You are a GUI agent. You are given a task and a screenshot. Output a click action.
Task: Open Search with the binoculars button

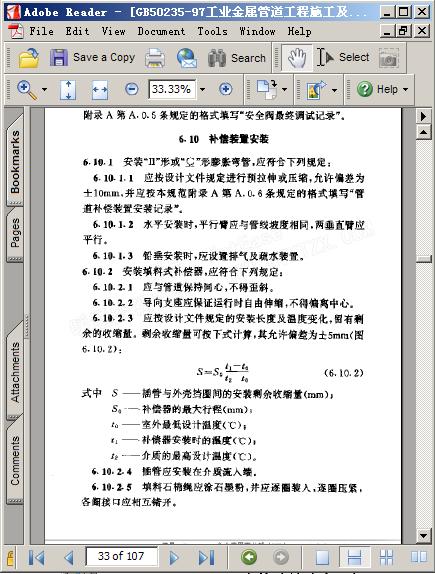[x=237, y=58]
